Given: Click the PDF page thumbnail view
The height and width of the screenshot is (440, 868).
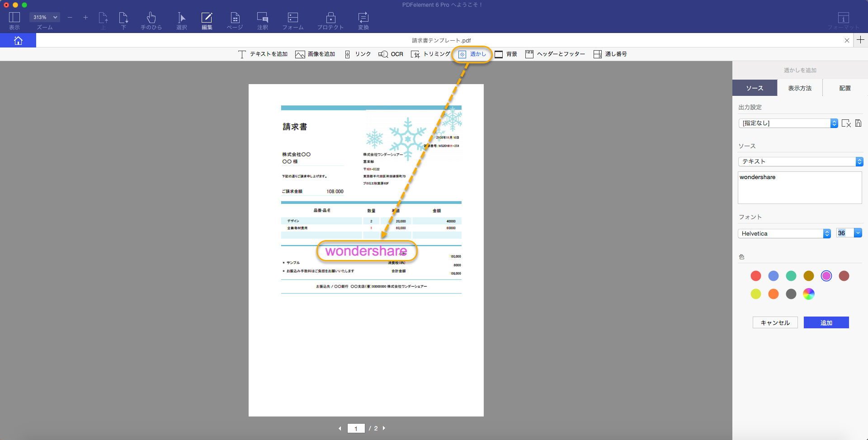Looking at the screenshot, I should (x=366, y=250).
